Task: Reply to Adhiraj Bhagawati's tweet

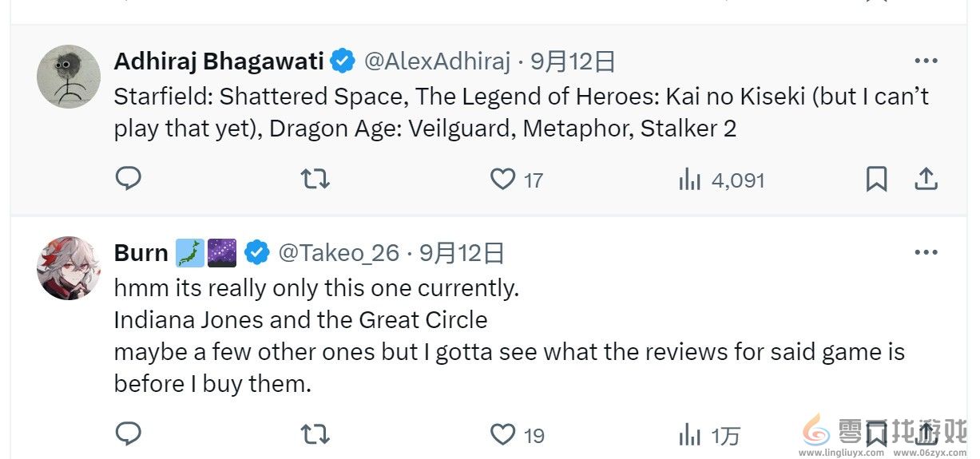Action: point(128,179)
